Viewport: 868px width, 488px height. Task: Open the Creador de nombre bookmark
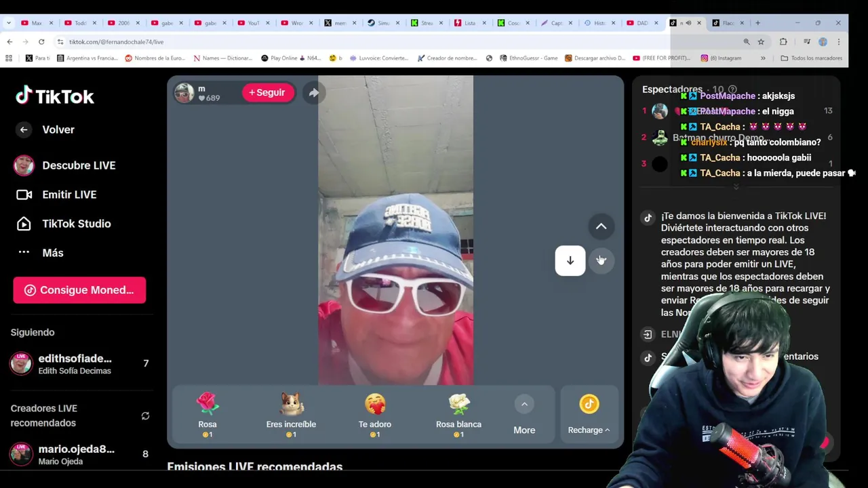click(x=447, y=58)
